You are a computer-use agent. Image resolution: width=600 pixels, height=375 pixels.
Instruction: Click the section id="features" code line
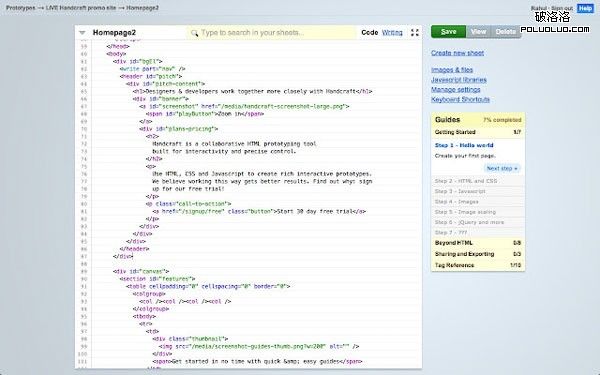[x=157, y=279]
